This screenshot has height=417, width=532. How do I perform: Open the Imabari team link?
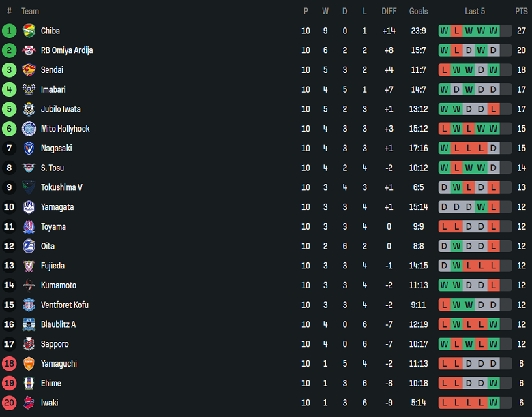(x=53, y=89)
